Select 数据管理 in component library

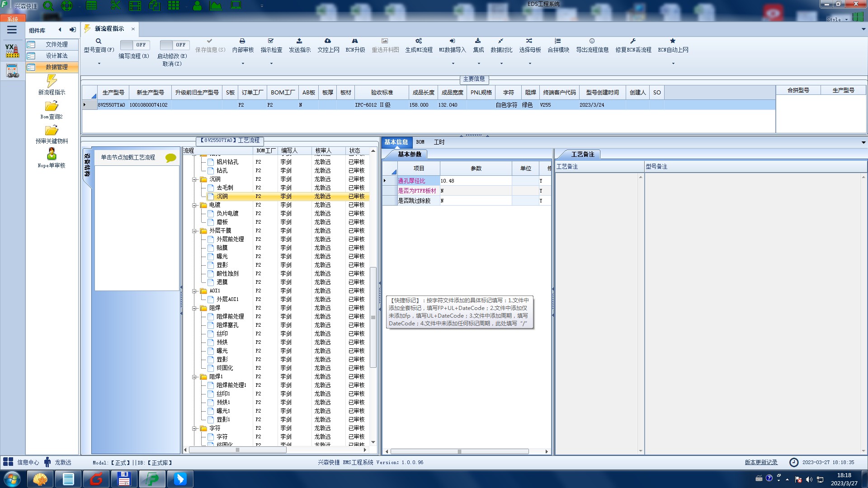[x=57, y=67]
